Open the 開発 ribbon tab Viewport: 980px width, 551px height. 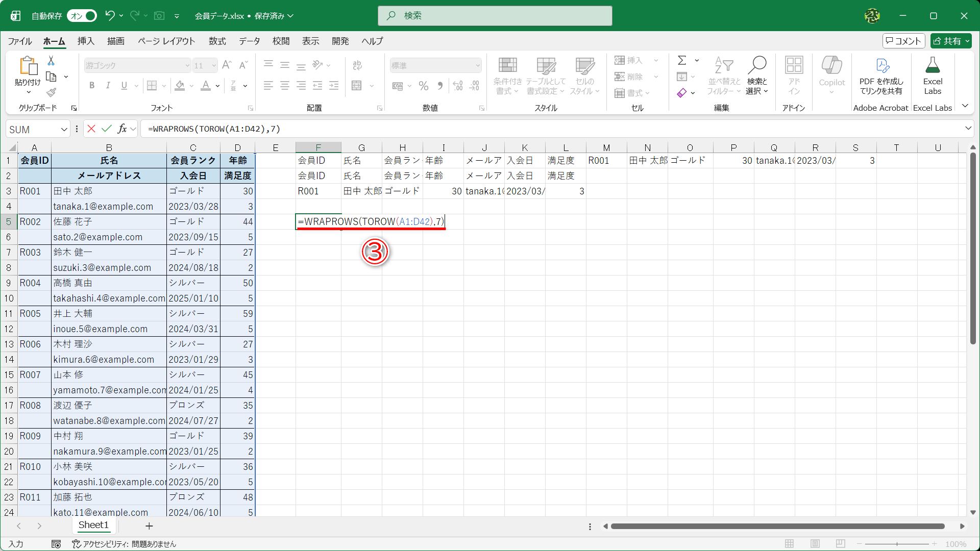(339, 41)
